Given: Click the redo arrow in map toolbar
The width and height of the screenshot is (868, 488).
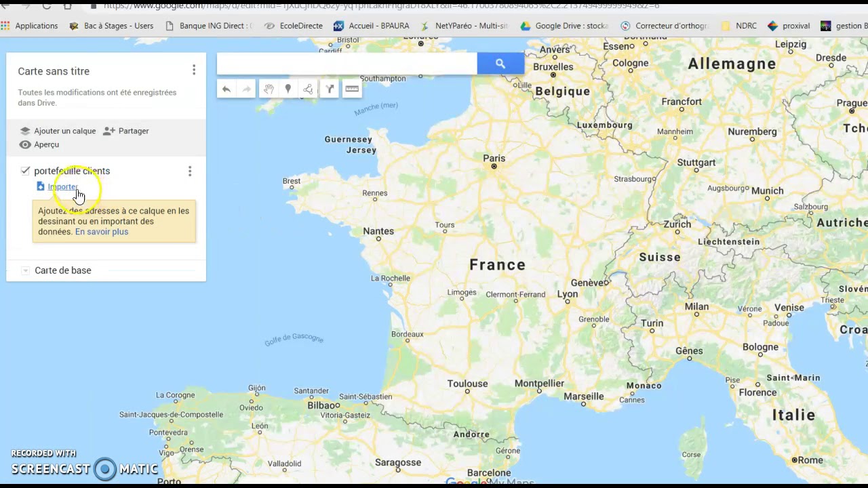Looking at the screenshot, I should [x=246, y=89].
